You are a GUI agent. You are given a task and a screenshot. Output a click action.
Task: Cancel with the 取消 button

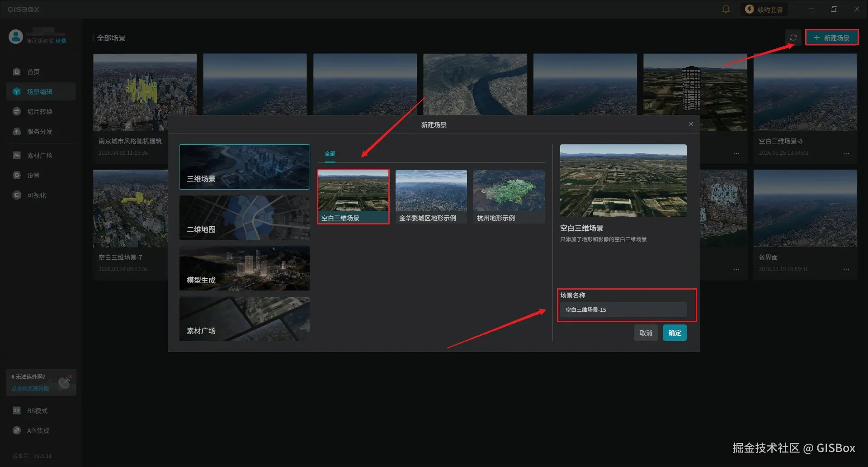(x=646, y=333)
